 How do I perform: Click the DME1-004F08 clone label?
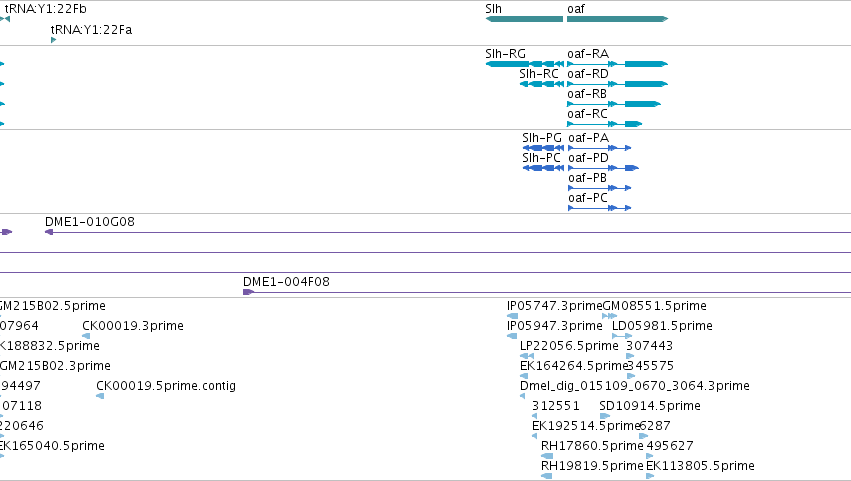click(x=286, y=282)
